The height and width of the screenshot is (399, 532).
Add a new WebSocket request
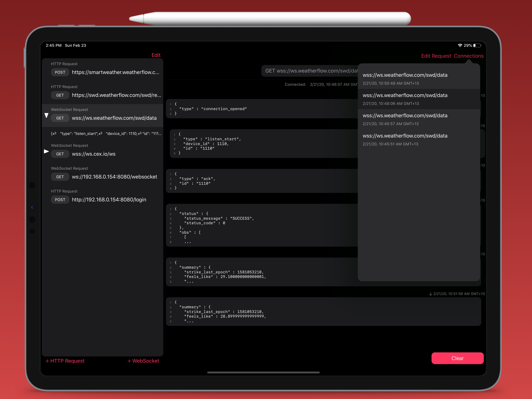click(143, 361)
